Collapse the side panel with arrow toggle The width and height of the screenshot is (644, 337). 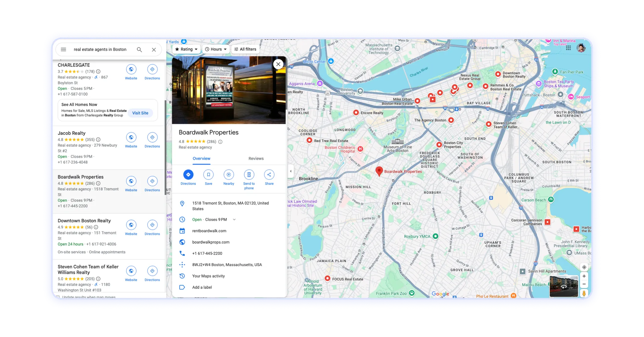point(291,171)
